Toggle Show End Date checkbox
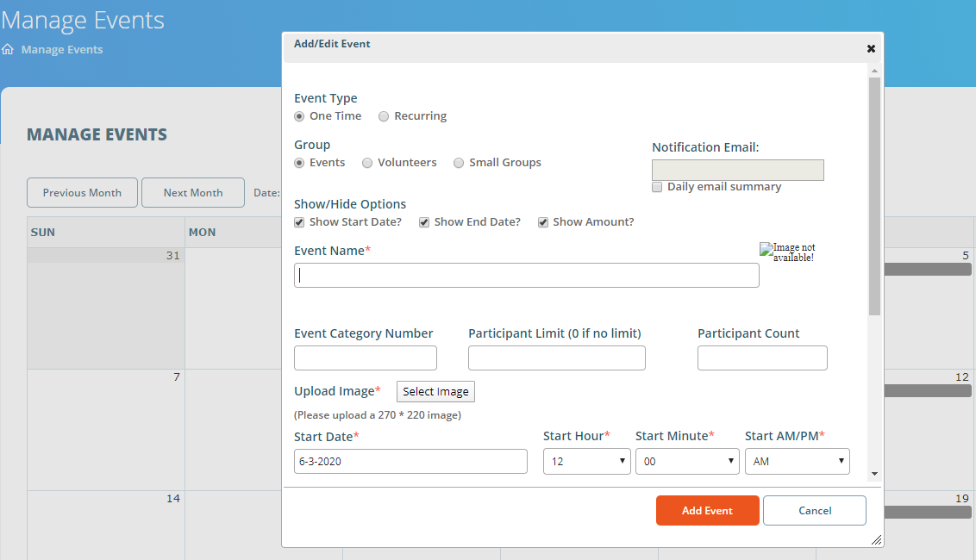This screenshot has height=560, width=976. (x=424, y=223)
